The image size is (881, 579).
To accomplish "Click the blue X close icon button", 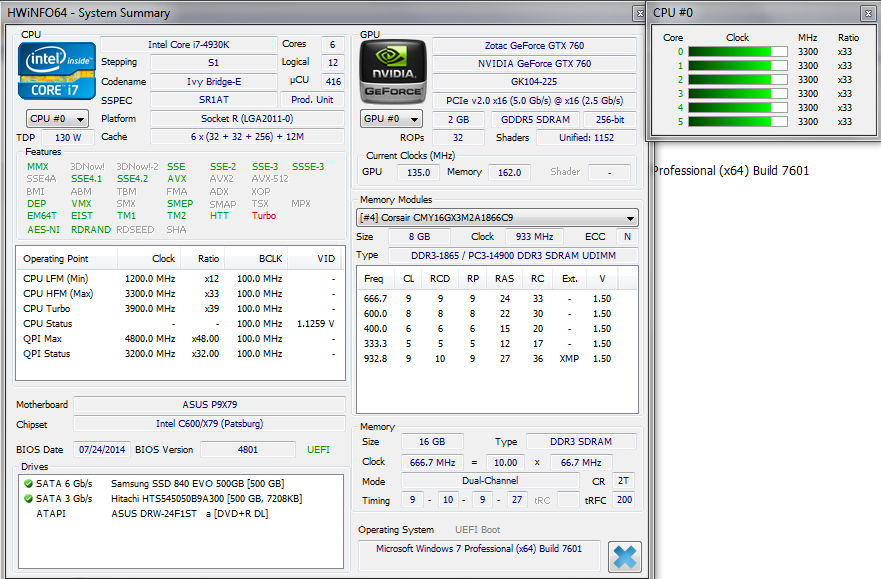I will click(x=624, y=557).
